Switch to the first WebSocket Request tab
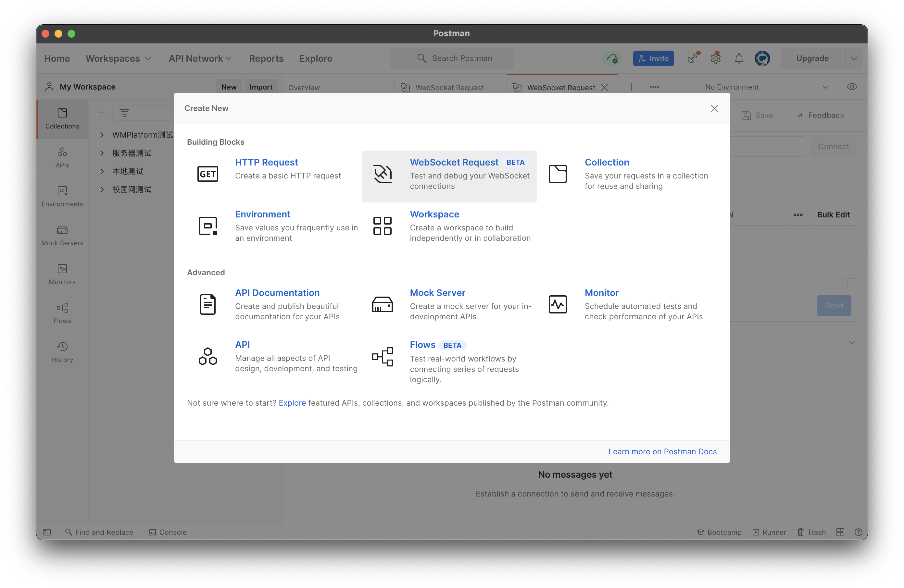 (x=450, y=87)
